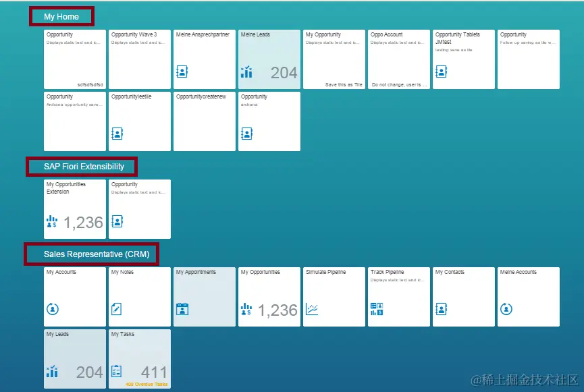Open the Opportunitycreatenew tile
This screenshot has height=392, width=584.
(x=205, y=121)
